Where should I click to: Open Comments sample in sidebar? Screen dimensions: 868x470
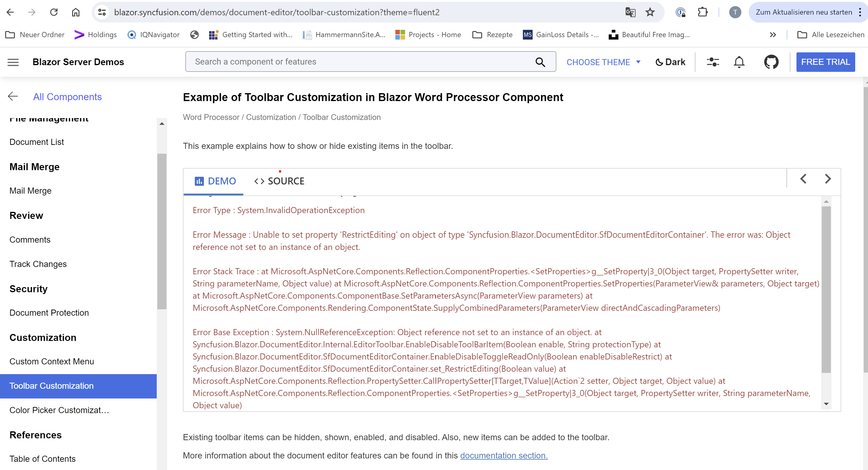pos(30,240)
